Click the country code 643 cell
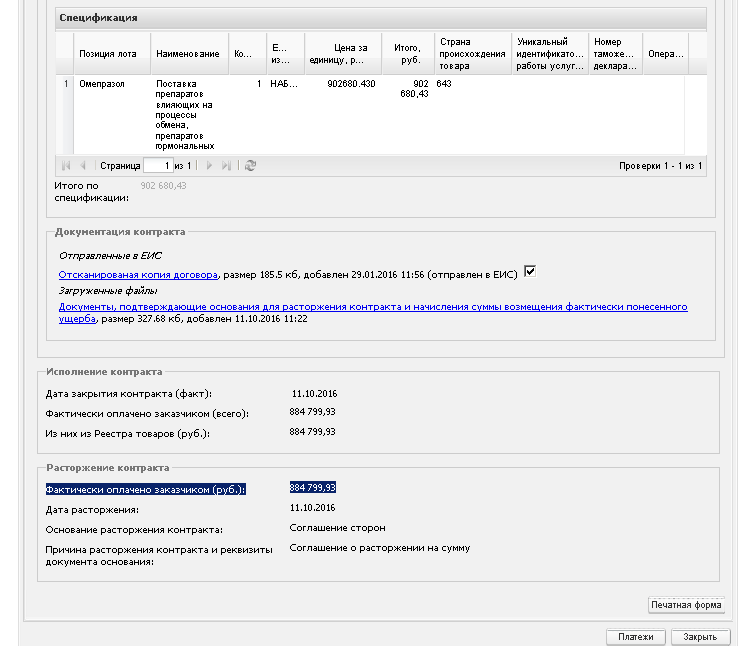The height and width of the screenshot is (646, 754). click(x=444, y=84)
